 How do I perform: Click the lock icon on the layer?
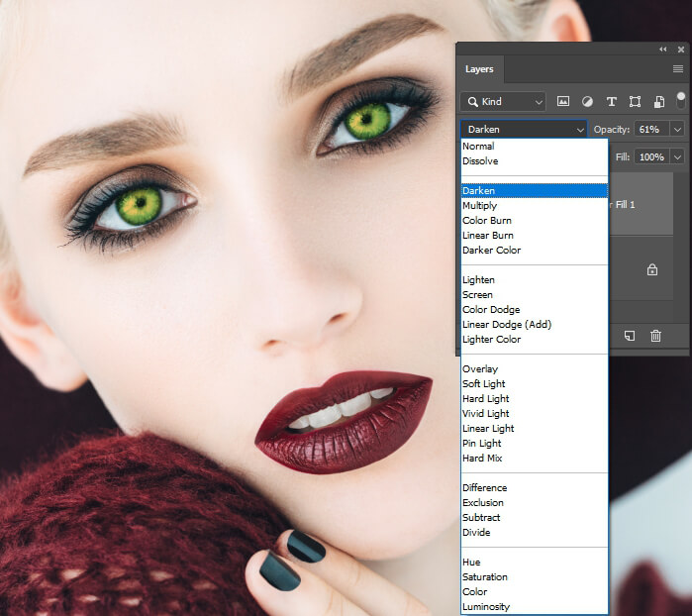tap(652, 269)
